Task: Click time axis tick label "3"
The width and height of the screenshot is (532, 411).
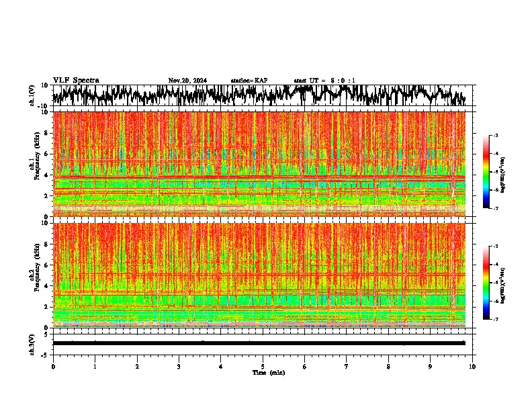Action: (179, 367)
